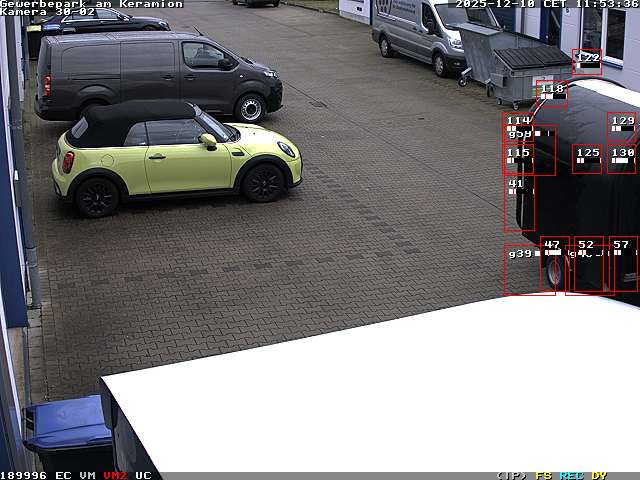Select the DY status indicator
This screenshot has width=640, height=480.
click(x=598, y=475)
